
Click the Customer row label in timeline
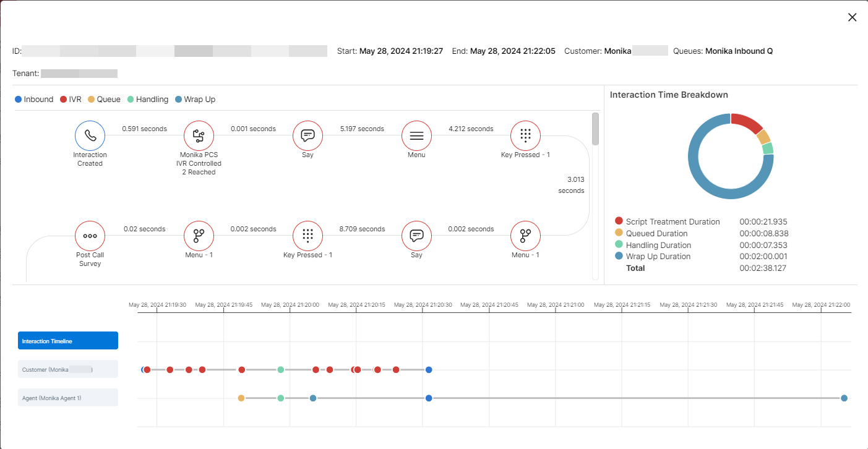68,369
